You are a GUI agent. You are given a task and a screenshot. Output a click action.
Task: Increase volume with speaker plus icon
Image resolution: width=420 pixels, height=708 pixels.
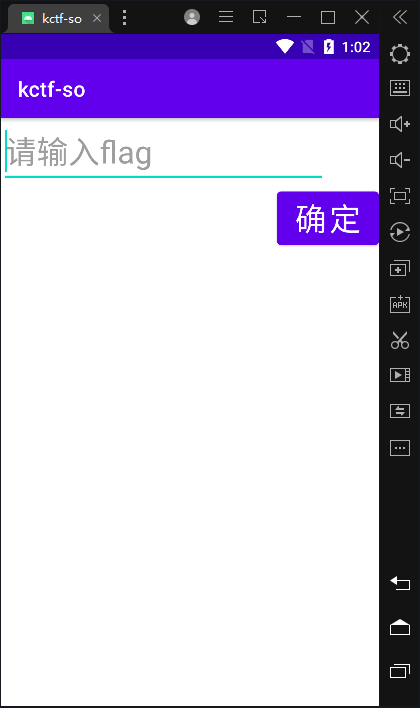(400, 124)
